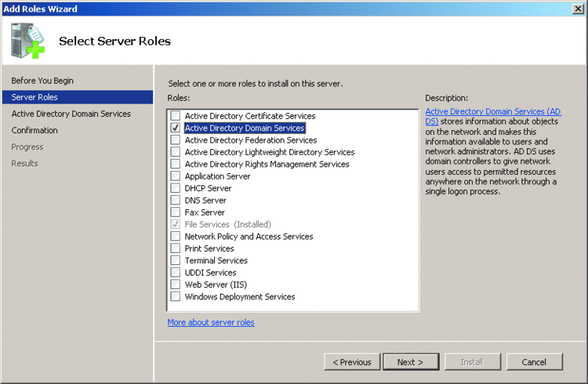Screen dimensions: 588x384
Task: Uncheck Active Directory Domain Services checkbox
Action: tap(175, 128)
